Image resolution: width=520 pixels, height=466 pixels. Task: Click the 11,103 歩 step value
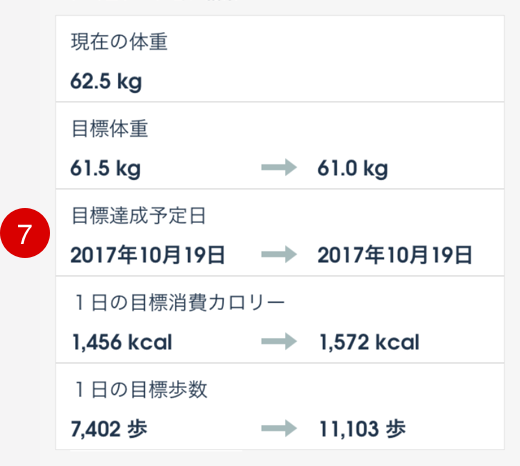(363, 429)
